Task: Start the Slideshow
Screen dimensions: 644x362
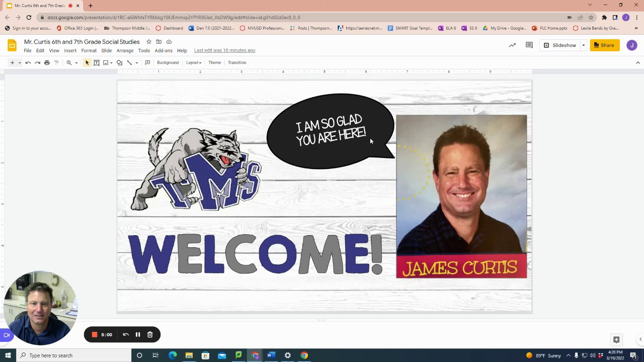Action: (x=560, y=45)
